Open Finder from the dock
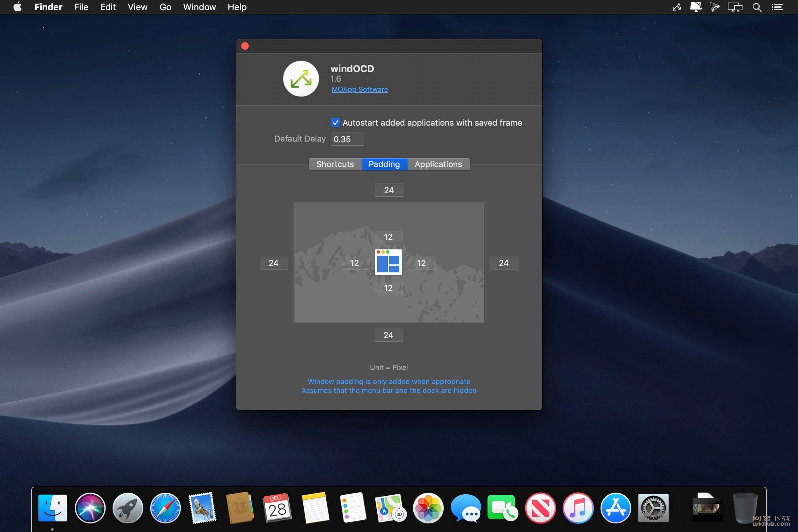 coord(53,508)
